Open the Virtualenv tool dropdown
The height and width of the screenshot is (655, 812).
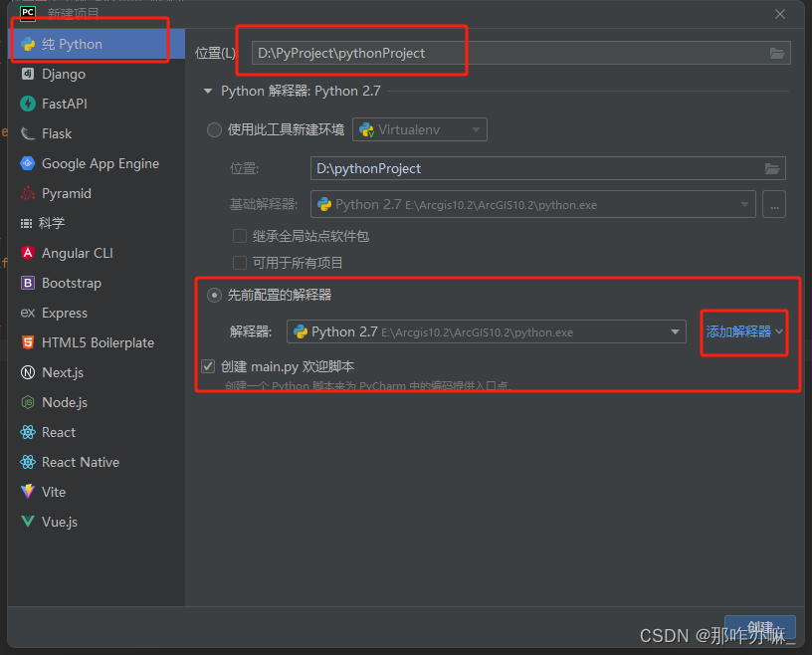point(420,129)
